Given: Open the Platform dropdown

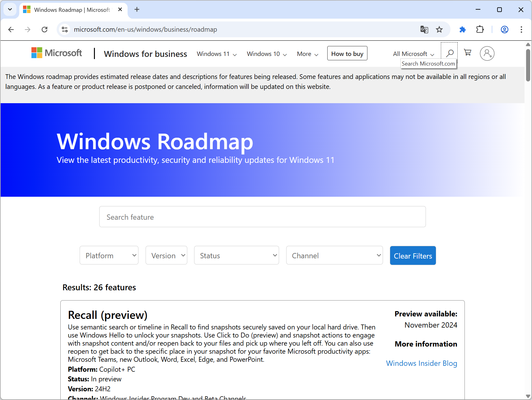Looking at the screenshot, I should 109,255.
